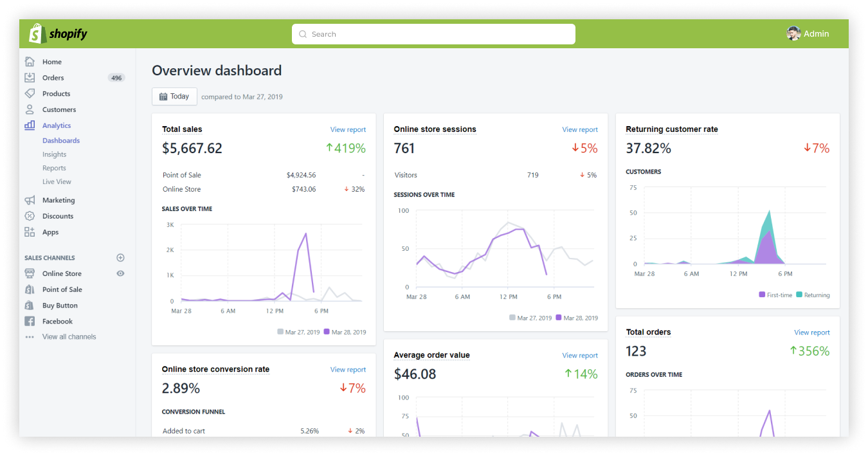Click the Total sales card title

pyautogui.click(x=182, y=129)
